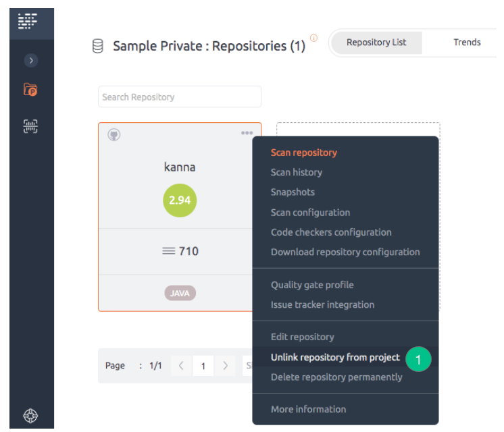Screen dimensions: 504x432
Task: Open the scan barcode sidebar icon
Action: [x=30, y=126]
